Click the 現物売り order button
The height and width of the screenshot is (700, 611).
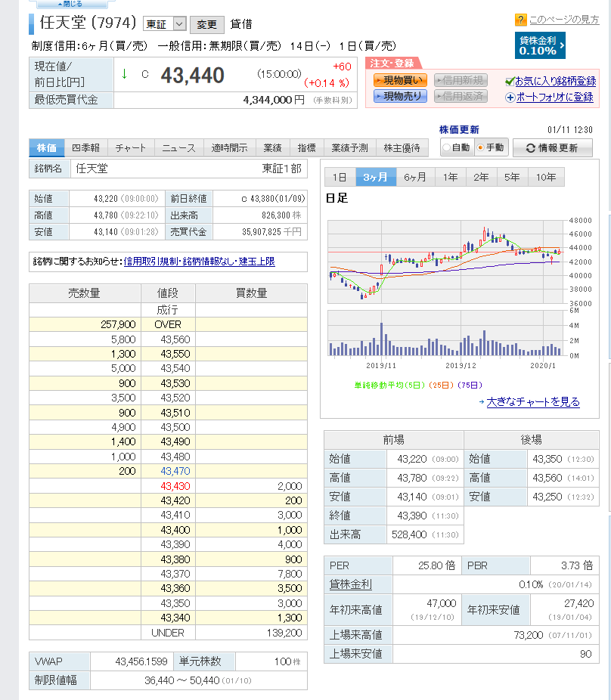tap(400, 96)
